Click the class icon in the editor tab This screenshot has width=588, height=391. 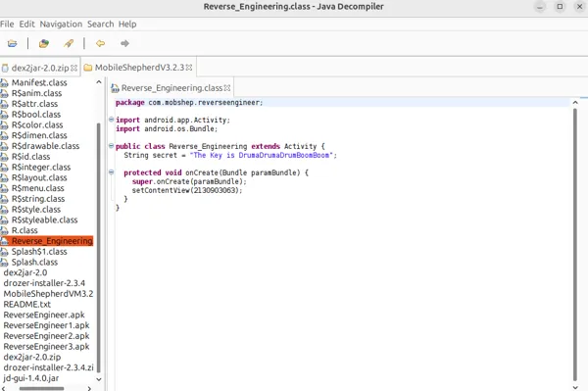(115, 88)
